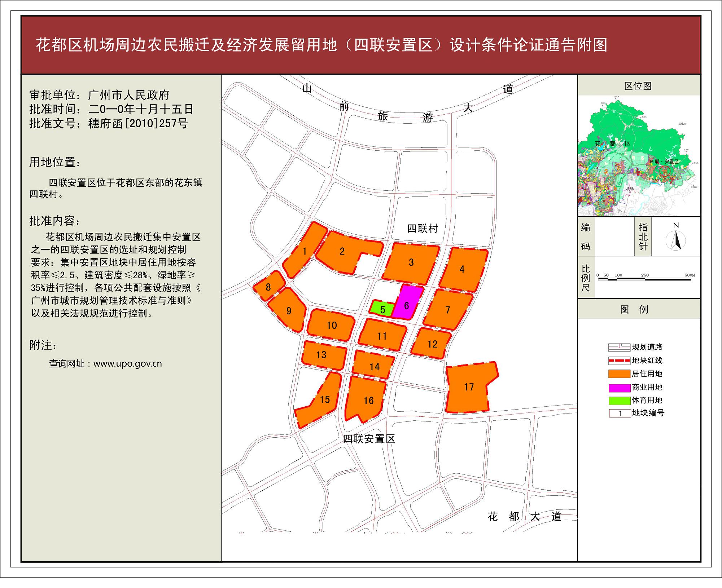Click the 图例 legend header
Viewport: 722px width, 588px height.
tap(634, 309)
